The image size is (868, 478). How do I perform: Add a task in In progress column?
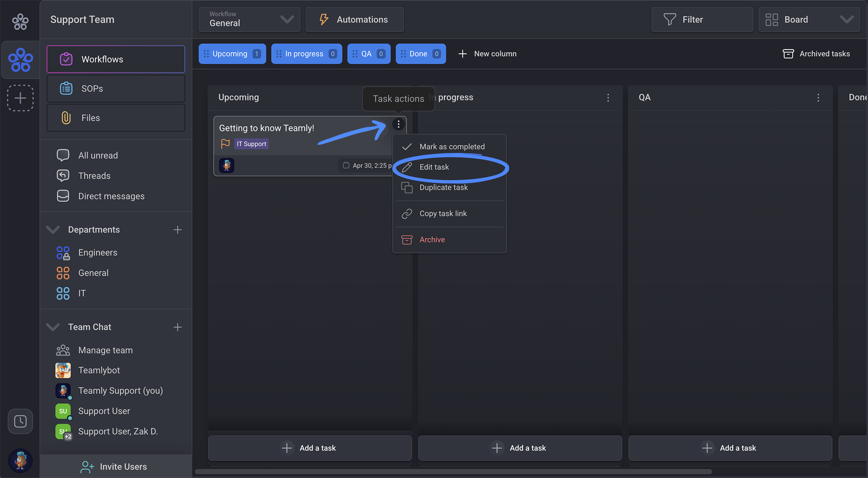(x=520, y=448)
